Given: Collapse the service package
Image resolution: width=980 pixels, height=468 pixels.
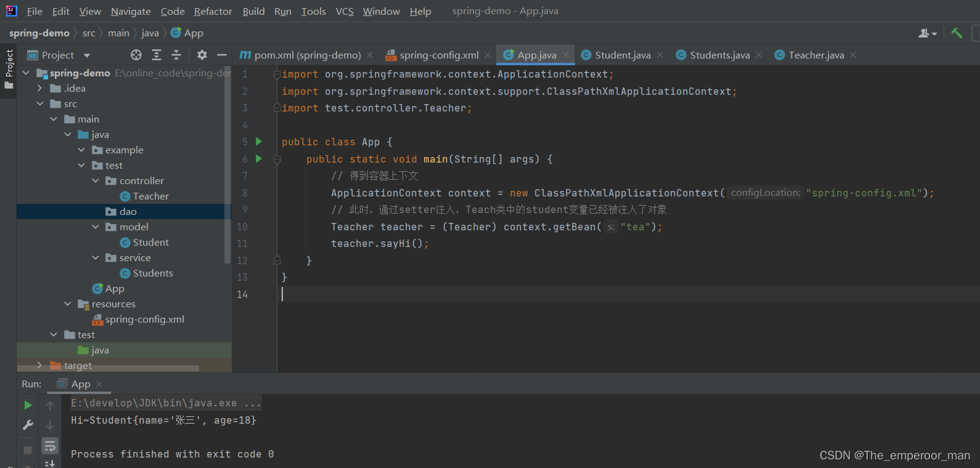Looking at the screenshot, I should tap(96, 257).
